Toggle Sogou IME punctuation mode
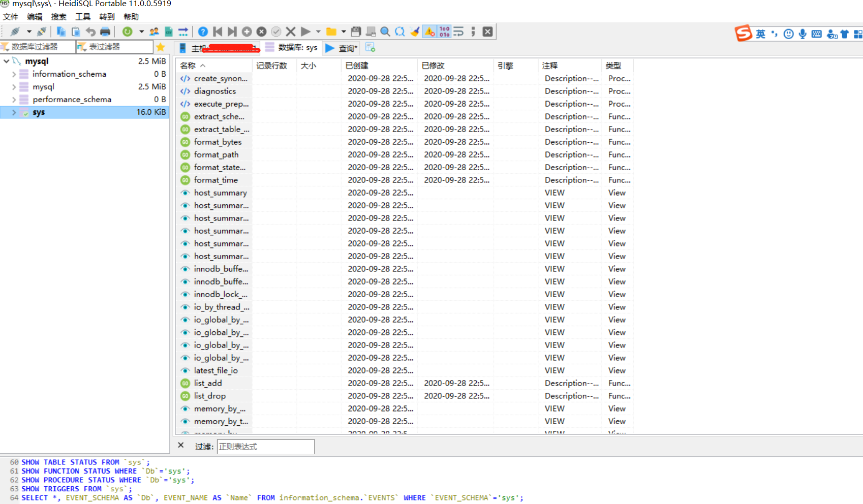 pyautogui.click(x=774, y=34)
